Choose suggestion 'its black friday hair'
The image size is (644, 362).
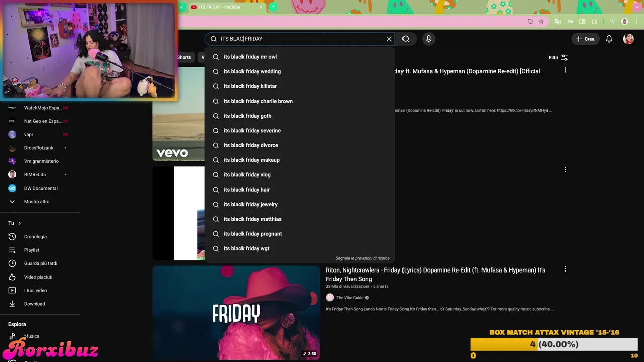[300, 190]
